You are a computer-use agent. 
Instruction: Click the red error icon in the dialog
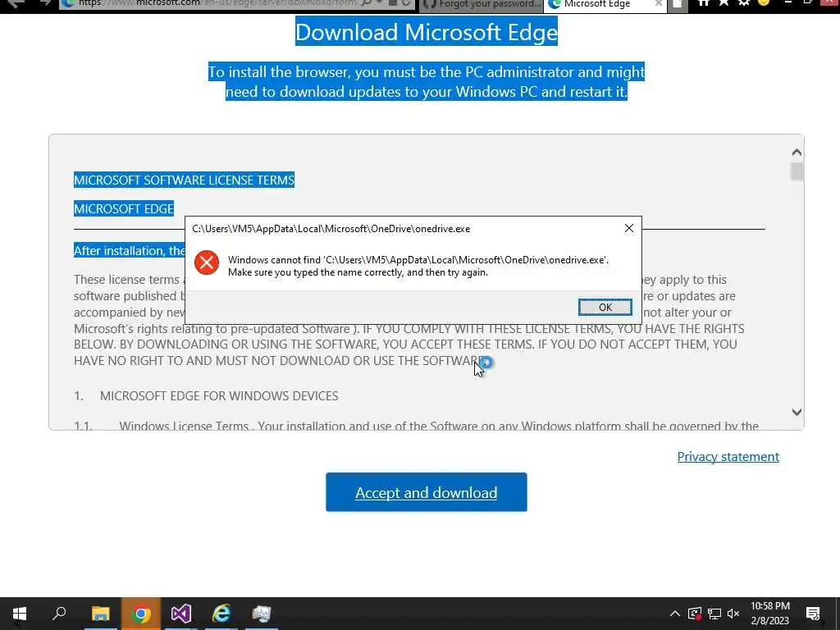(206, 262)
